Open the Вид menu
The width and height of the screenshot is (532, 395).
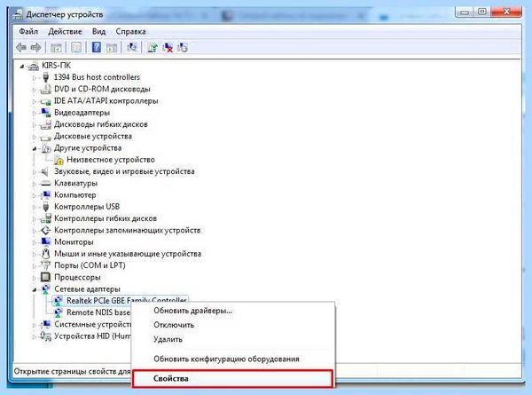click(98, 32)
